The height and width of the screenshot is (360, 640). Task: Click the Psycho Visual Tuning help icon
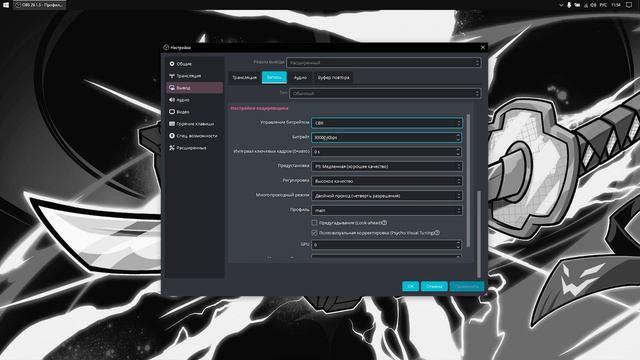click(x=437, y=233)
